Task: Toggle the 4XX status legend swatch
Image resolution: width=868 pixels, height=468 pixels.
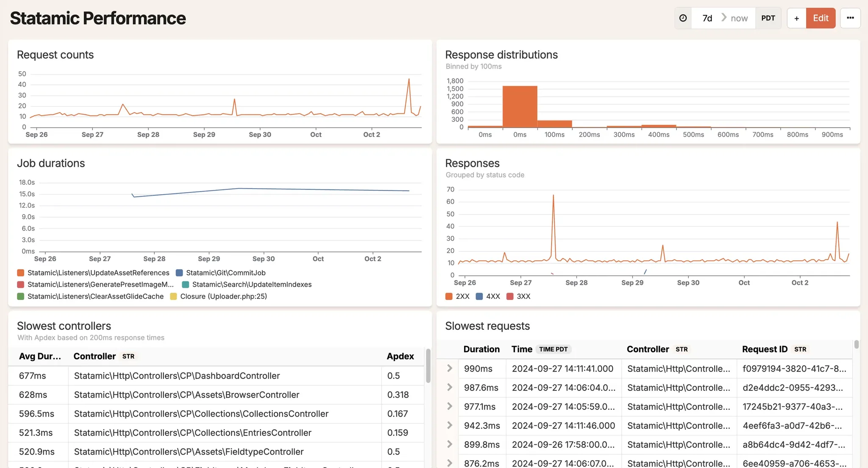Action: (x=479, y=296)
